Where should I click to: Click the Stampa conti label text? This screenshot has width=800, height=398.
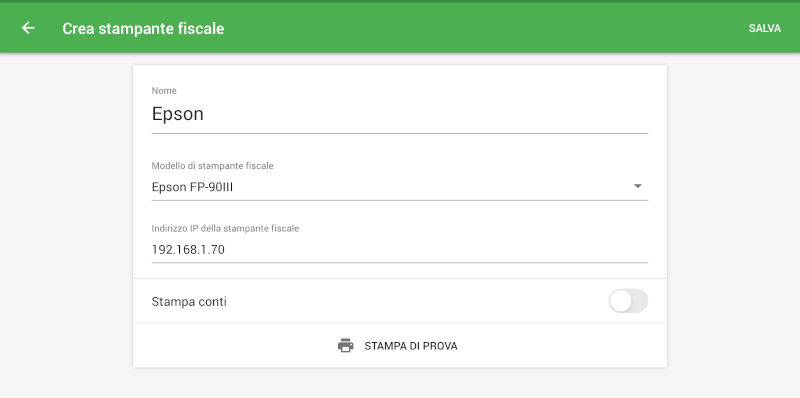point(189,302)
